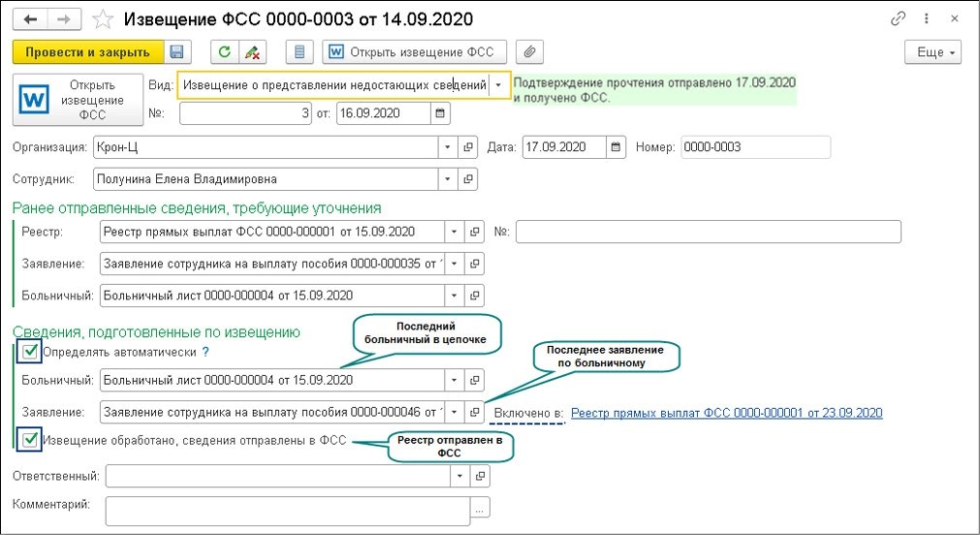
Task: Click the paperclip attachments icon
Action: (529, 52)
